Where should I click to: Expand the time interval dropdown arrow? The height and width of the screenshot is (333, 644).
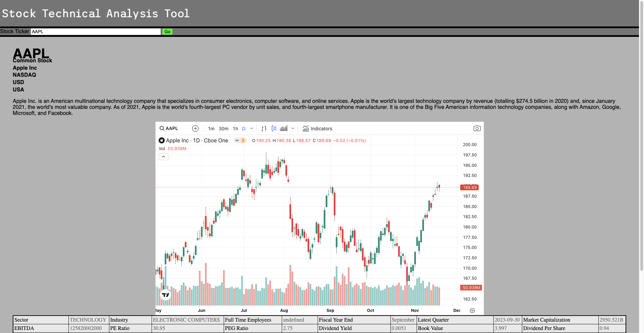click(x=252, y=128)
